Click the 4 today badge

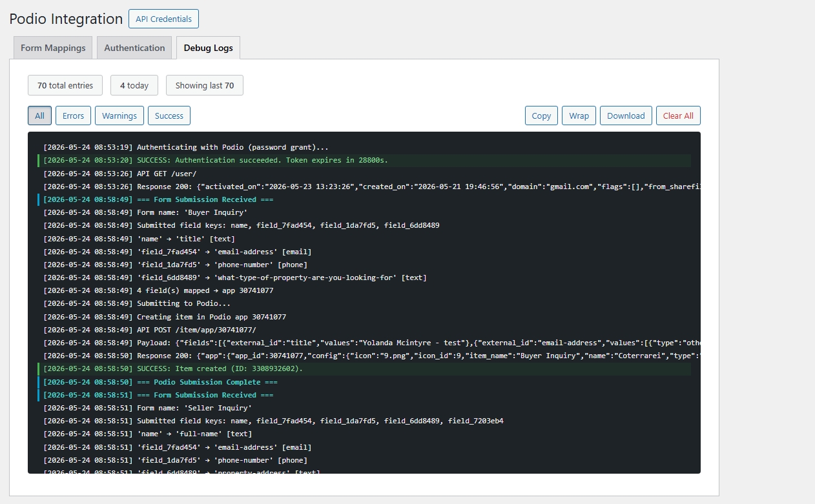[134, 85]
